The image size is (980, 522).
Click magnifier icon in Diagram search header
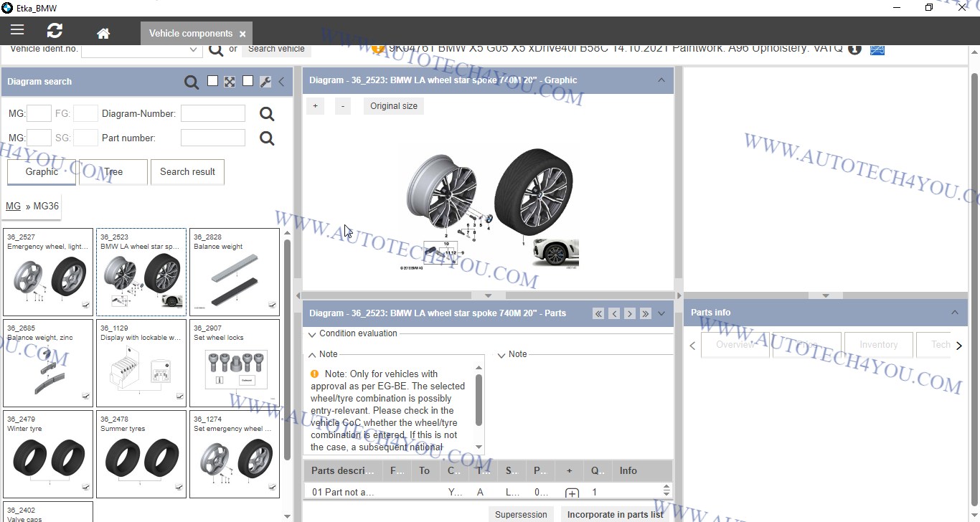192,82
